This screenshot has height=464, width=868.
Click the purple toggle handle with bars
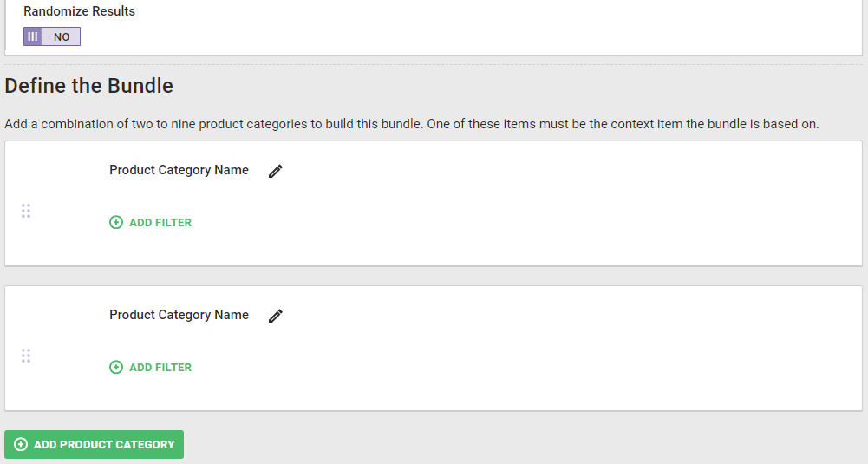pos(33,36)
